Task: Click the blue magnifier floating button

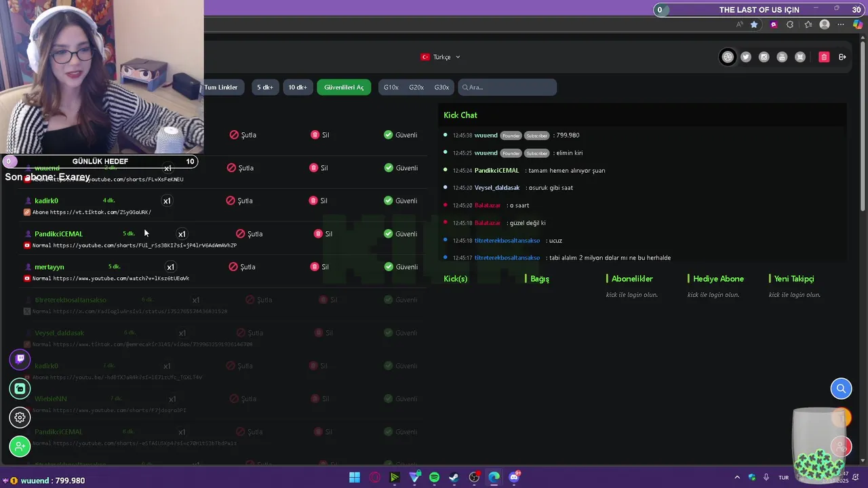Action: pos(841,388)
